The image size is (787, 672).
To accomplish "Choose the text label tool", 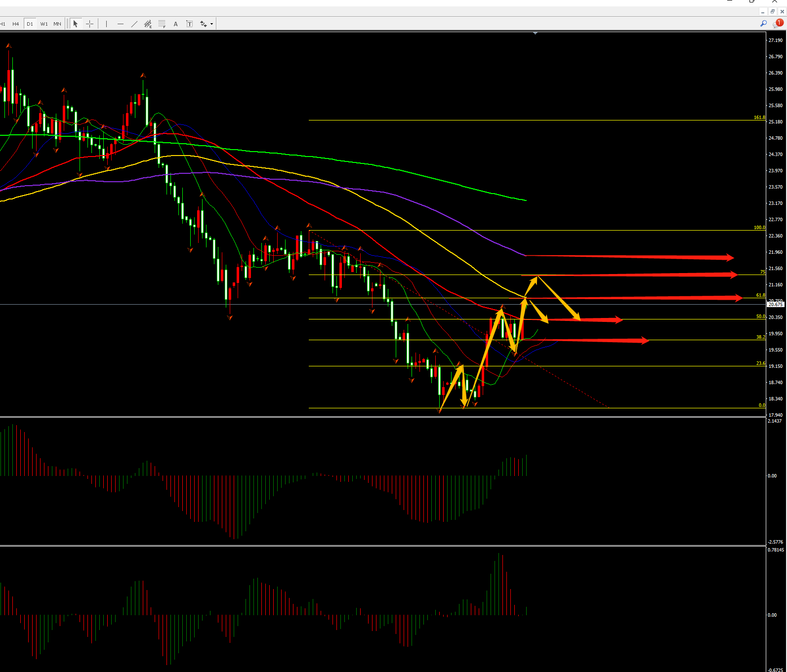I will pyautogui.click(x=189, y=24).
